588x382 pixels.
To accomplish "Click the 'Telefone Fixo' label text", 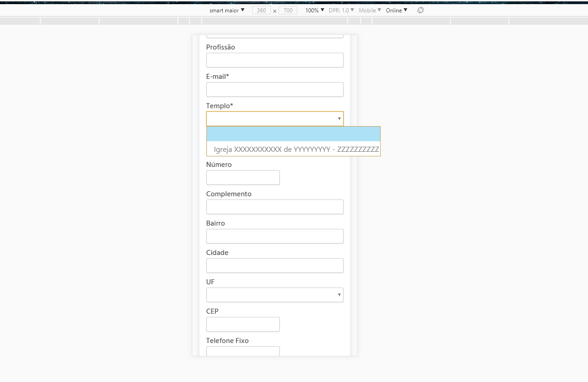I will (x=227, y=341).
